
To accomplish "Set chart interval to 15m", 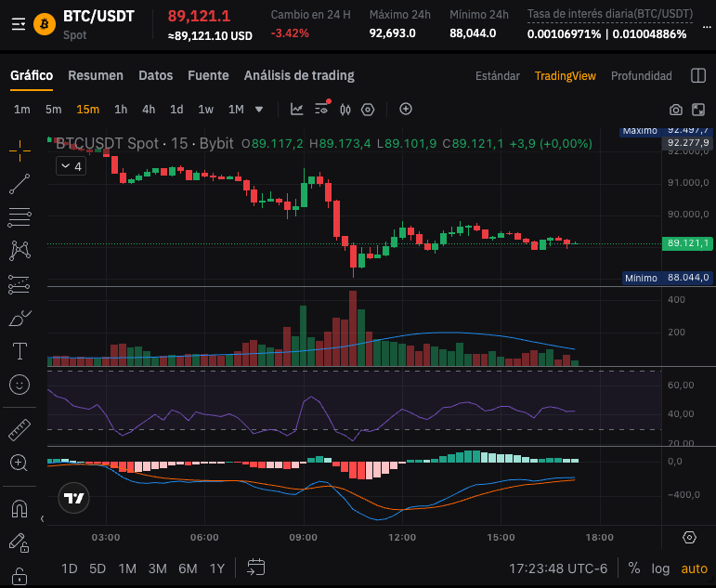I will (87, 110).
